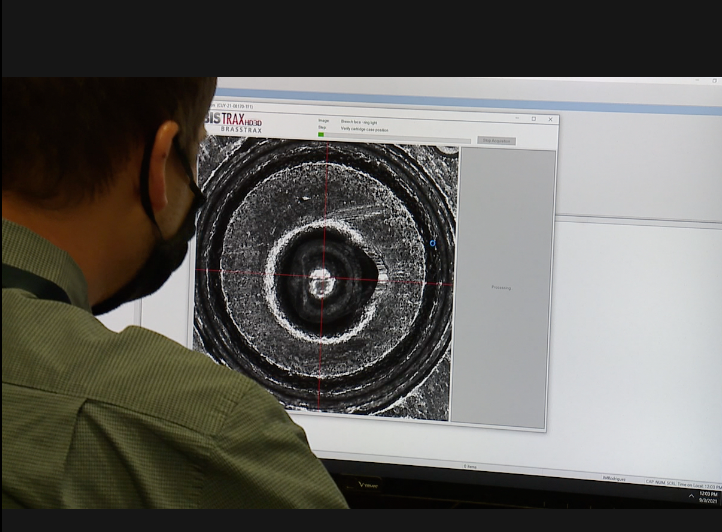
Task: Select the blue marker on cartridge image
Action: coord(433,243)
